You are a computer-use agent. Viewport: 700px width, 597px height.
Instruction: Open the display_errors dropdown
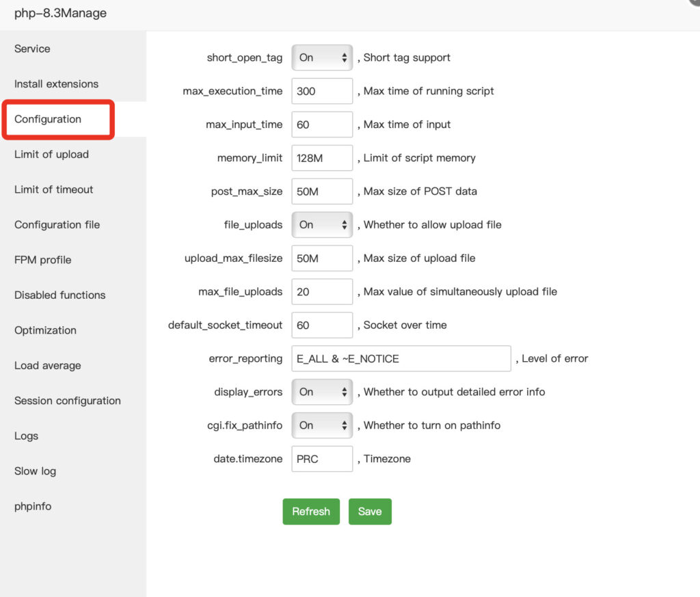pos(322,392)
